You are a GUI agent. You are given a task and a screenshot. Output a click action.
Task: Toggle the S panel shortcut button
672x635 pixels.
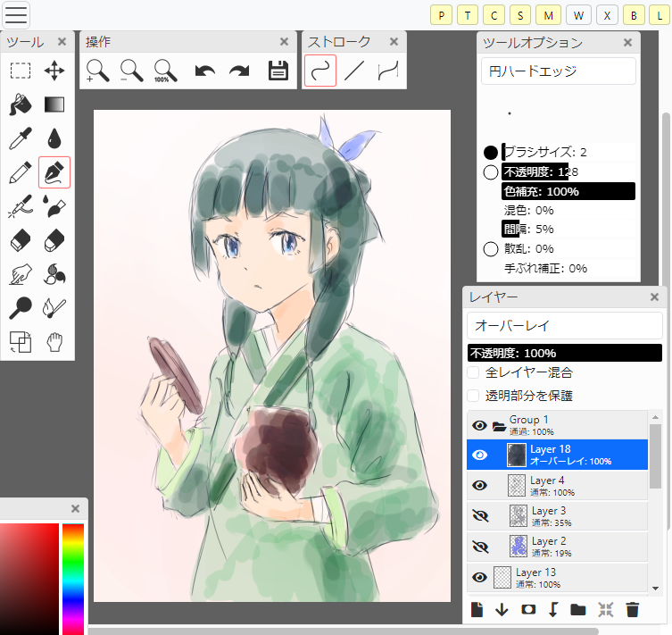[x=520, y=16]
